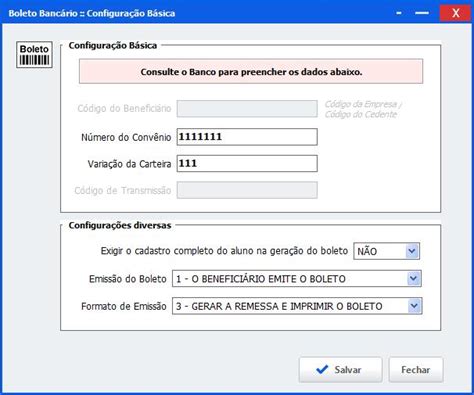474x395 pixels.
Task: Click the Variação da Carteira input field
Action: 247,164
